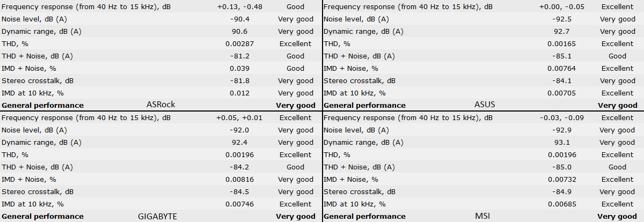This screenshot has height=222, width=644.
Task: Click GIGABYTE dynamic range value 92.4
Action: [239, 143]
